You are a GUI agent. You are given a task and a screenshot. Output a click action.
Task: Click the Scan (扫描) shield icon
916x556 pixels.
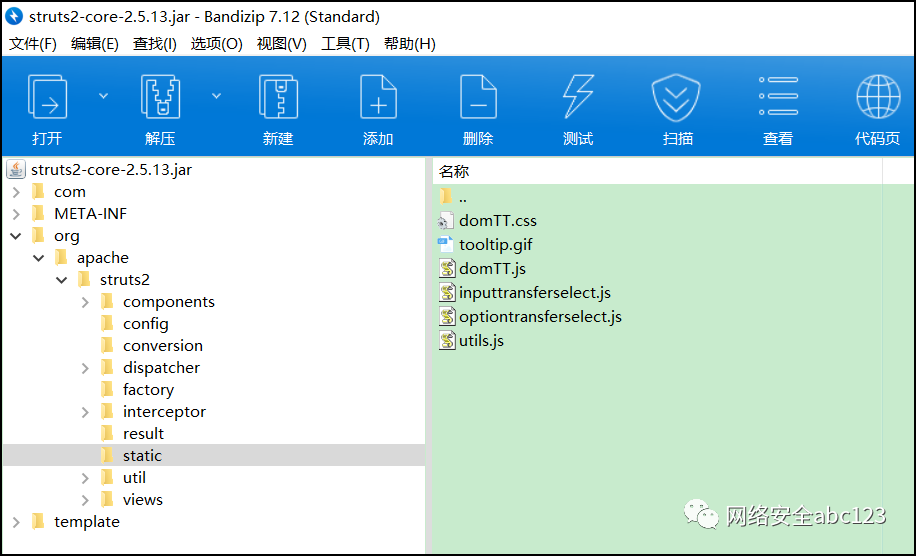[x=676, y=97]
